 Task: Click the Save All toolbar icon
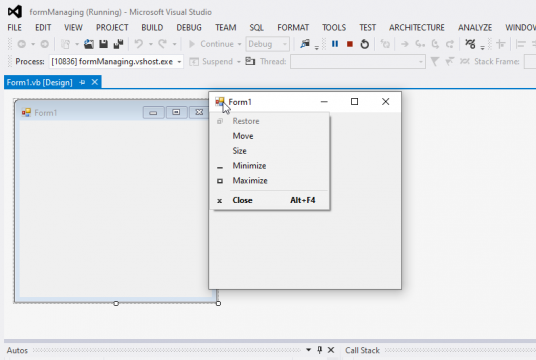[118, 44]
